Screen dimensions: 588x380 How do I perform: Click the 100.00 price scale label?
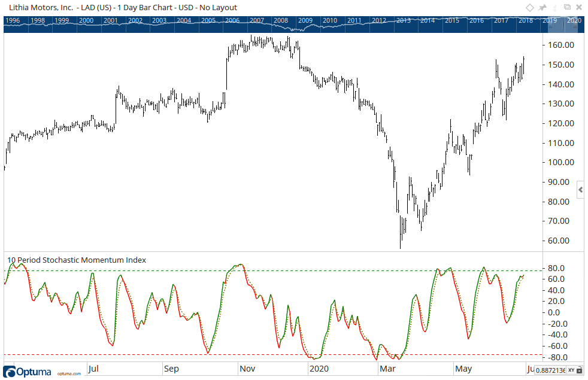(561, 162)
